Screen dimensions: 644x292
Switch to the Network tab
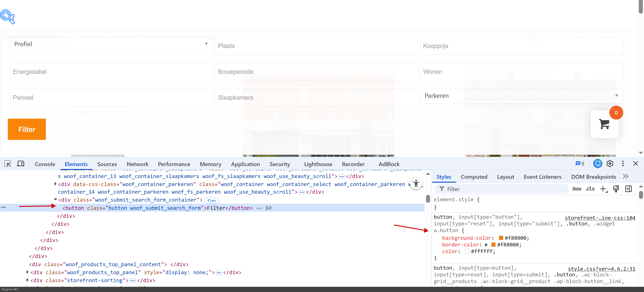137,164
